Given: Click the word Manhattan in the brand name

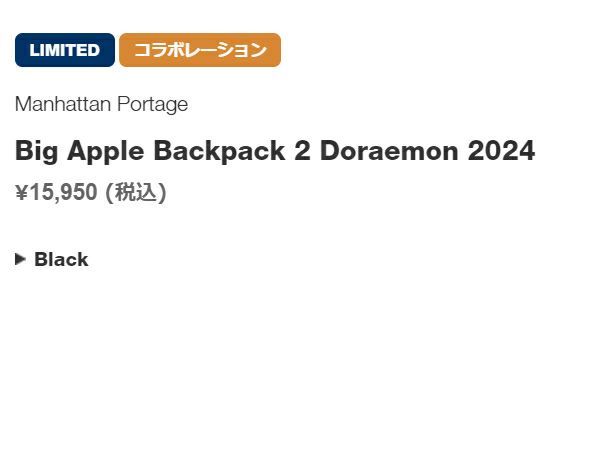Looking at the screenshot, I should (x=64, y=104).
